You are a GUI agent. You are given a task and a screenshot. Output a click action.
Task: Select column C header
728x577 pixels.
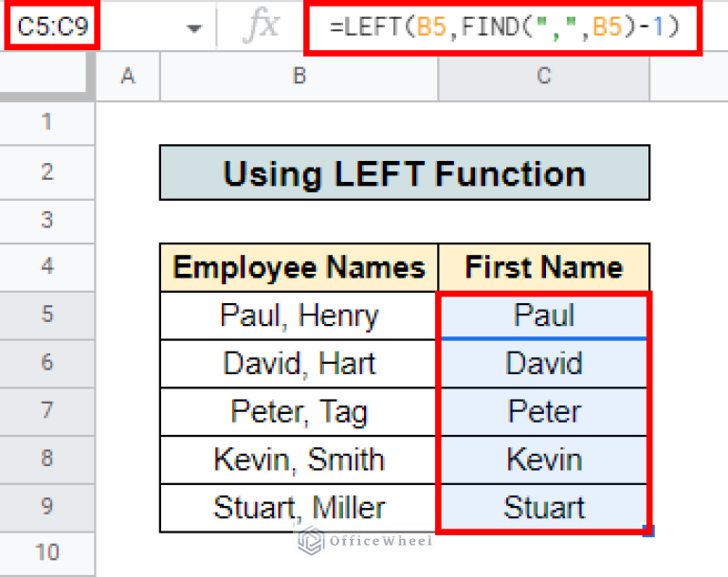pos(543,77)
